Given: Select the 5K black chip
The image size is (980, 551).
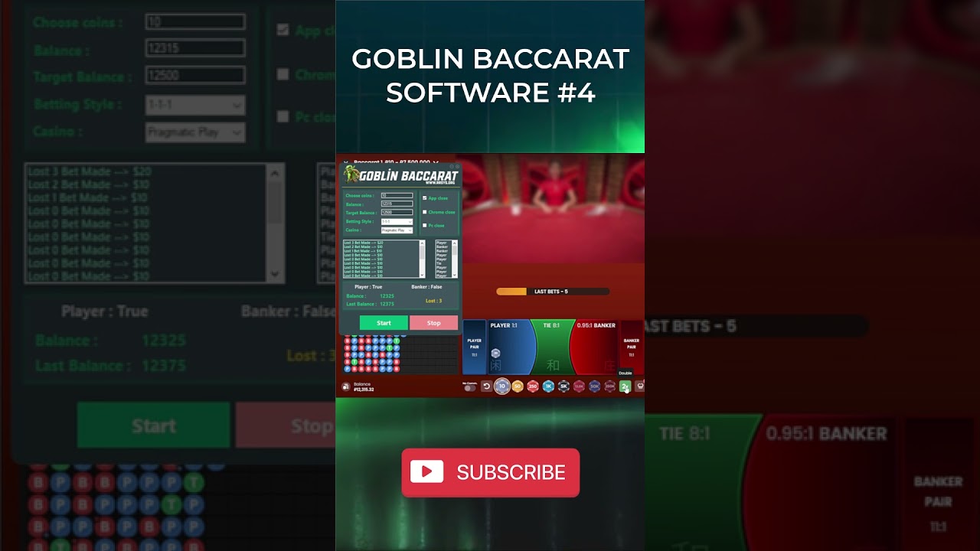Looking at the screenshot, I should point(563,386).
